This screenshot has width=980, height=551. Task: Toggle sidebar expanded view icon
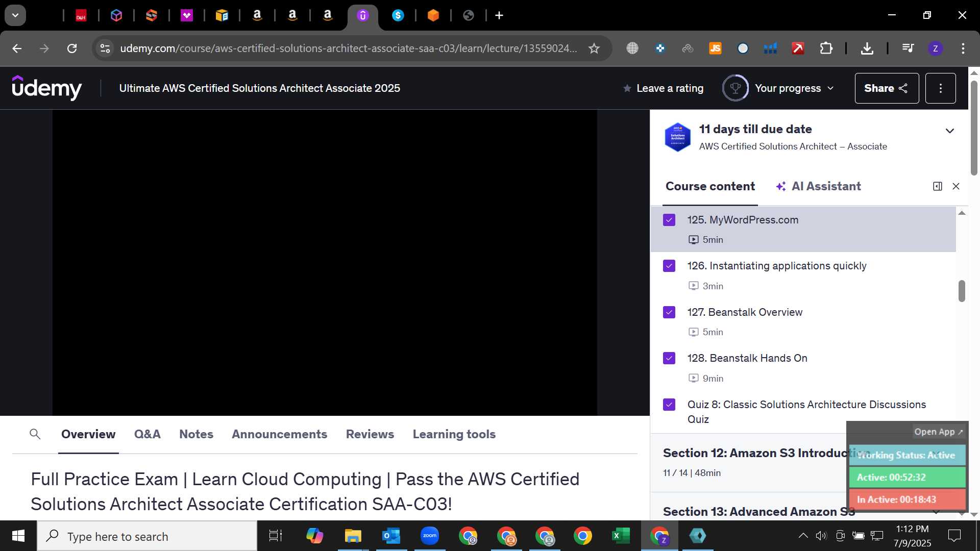937,186
